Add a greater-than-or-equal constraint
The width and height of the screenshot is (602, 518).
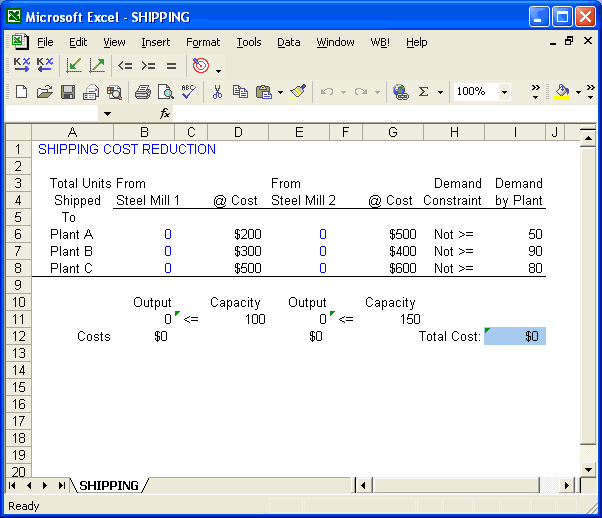(x=148, y=66)
